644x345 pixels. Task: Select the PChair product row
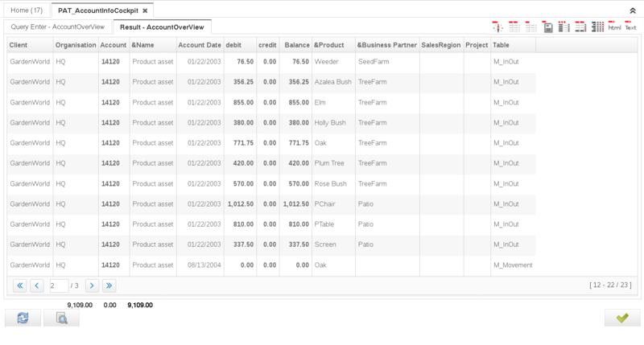point(325,204)
